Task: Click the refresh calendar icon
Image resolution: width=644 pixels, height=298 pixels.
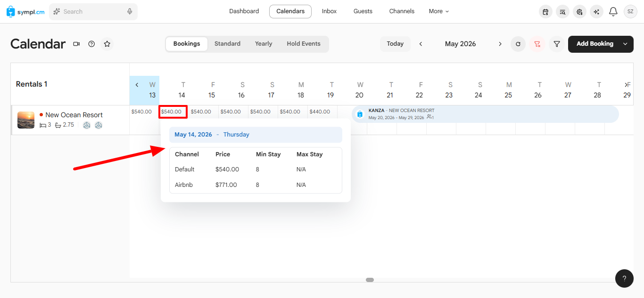Action: click(x=518, y=44)
